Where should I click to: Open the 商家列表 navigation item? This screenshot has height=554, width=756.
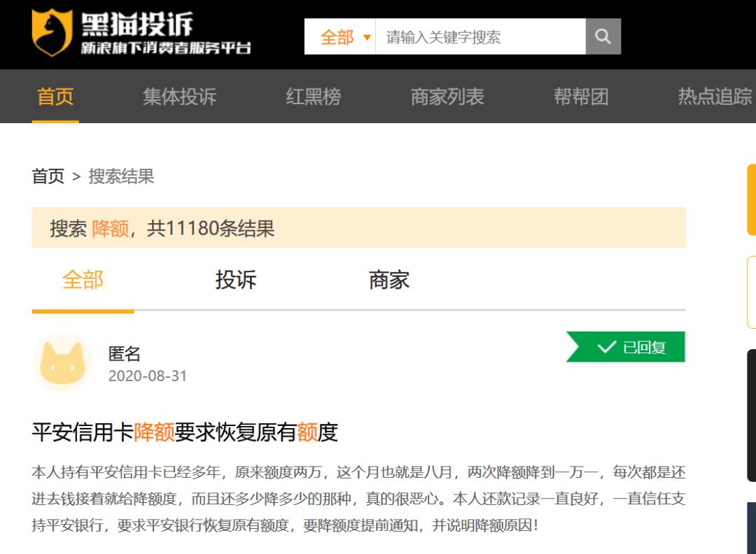coord(447,97)
